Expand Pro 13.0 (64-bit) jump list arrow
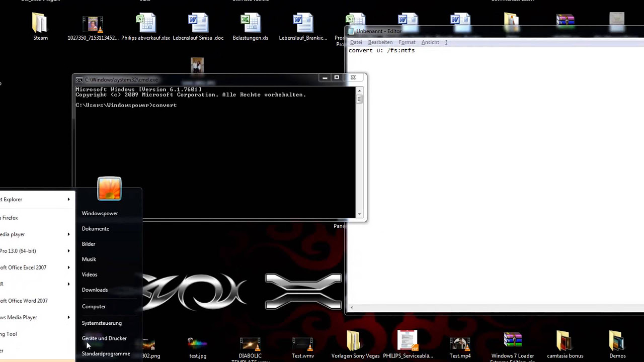644x362 pixels. click(x=68, y=251)
